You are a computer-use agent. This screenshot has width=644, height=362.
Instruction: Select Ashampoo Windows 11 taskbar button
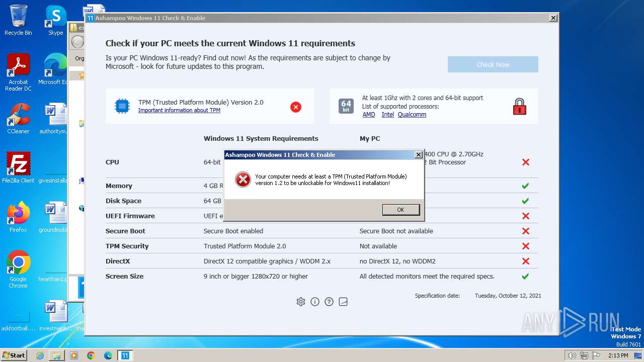(x=125, y=355)
